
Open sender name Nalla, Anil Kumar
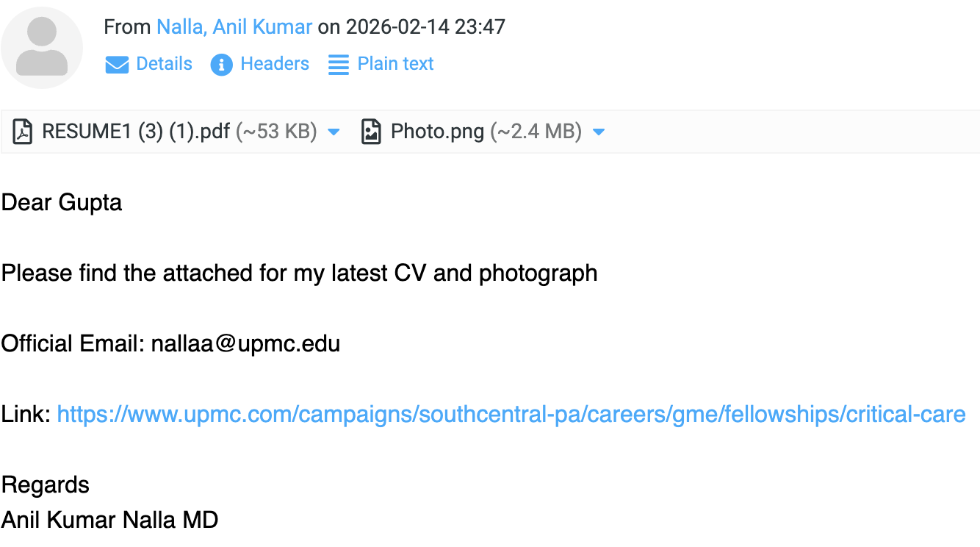[234, 27]
